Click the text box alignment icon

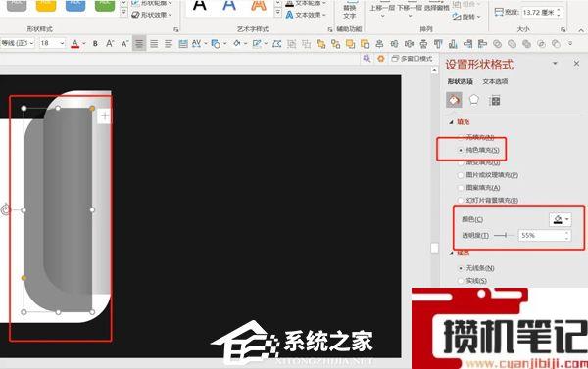tap(183, 44)
